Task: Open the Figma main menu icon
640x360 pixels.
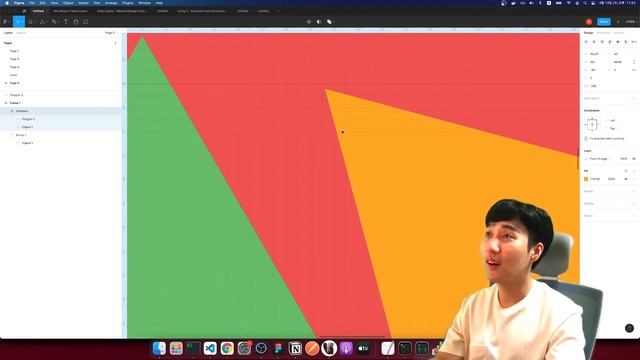Action: [5, 22]
